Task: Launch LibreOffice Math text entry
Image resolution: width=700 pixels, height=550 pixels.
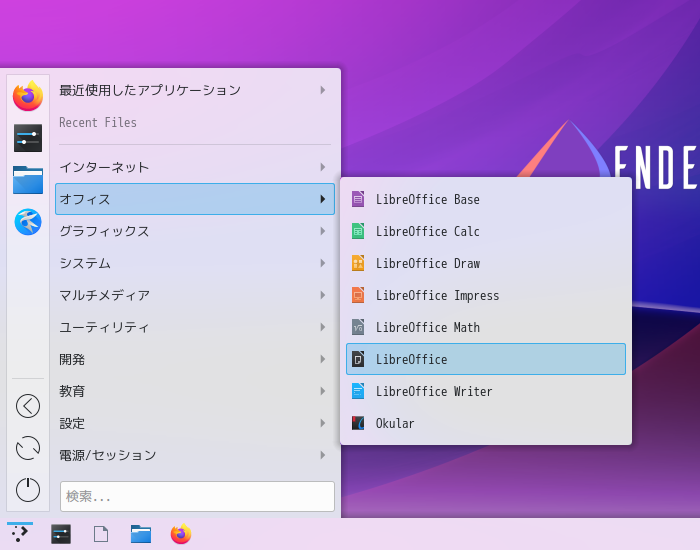Action: 428,327
